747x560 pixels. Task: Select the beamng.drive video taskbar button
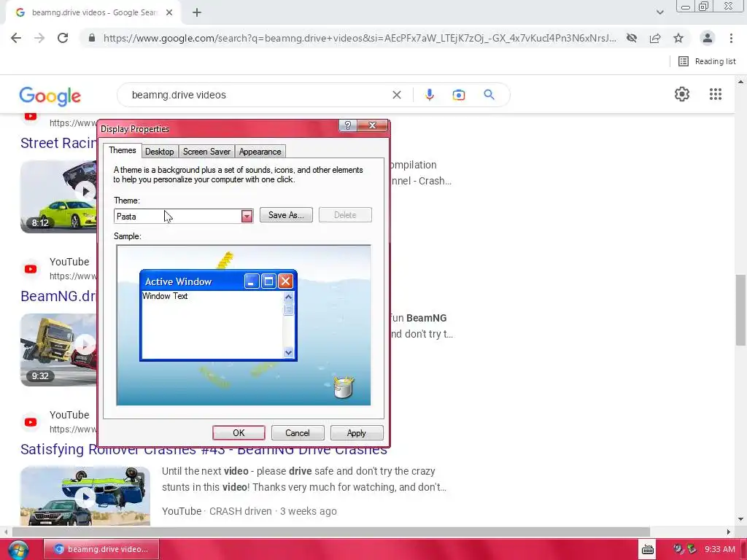pyautogui.click(x=101, y=549)
